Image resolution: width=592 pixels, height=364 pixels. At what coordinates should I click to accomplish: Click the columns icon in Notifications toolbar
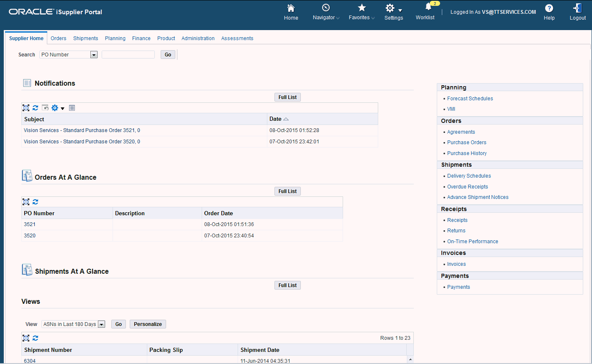(x=72, y=108)
